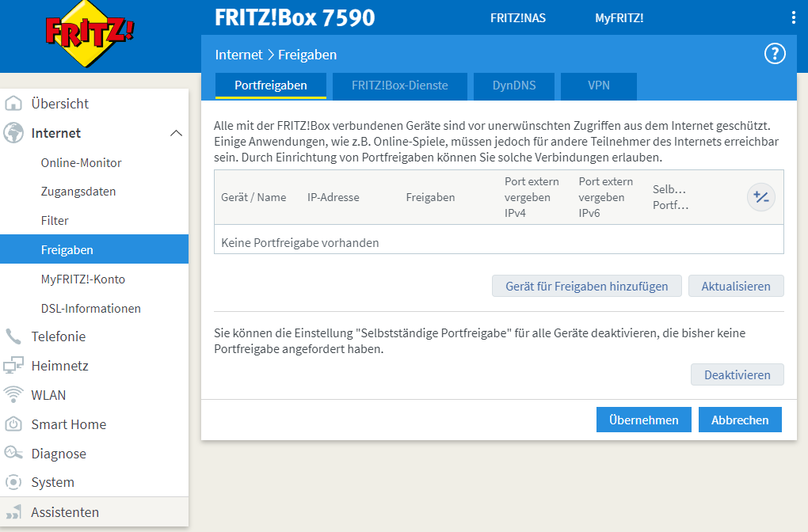This screenshot has width=808, height=532.
Task: Switch to the Portfreigaben tab
Action: 271,85
